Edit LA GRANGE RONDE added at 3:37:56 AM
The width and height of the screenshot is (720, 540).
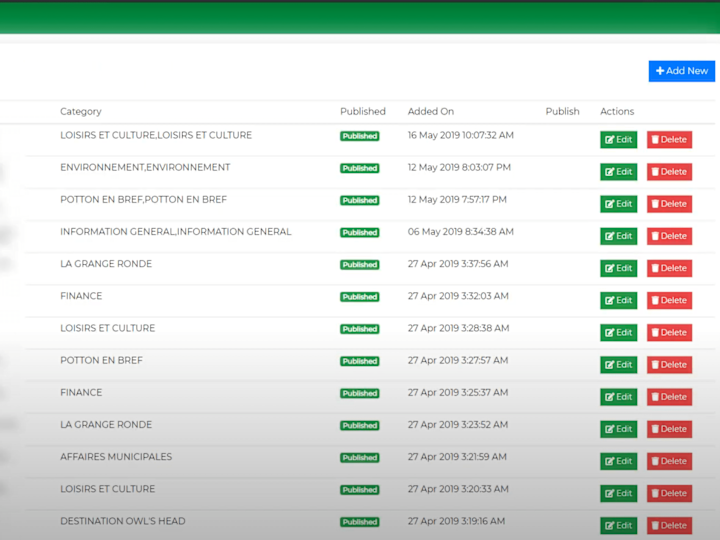(619, 268)
